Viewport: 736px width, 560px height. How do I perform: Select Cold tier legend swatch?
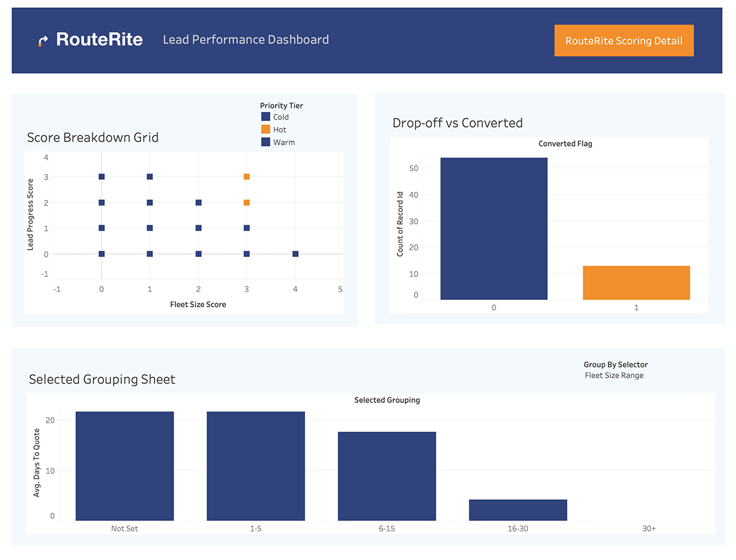[x=266, y=117]
